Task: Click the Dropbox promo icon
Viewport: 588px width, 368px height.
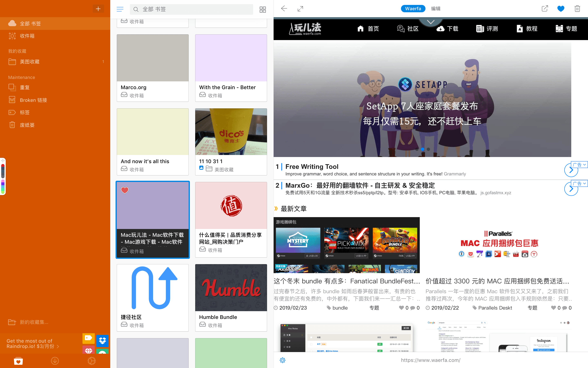Action: (x=102, y=341)
